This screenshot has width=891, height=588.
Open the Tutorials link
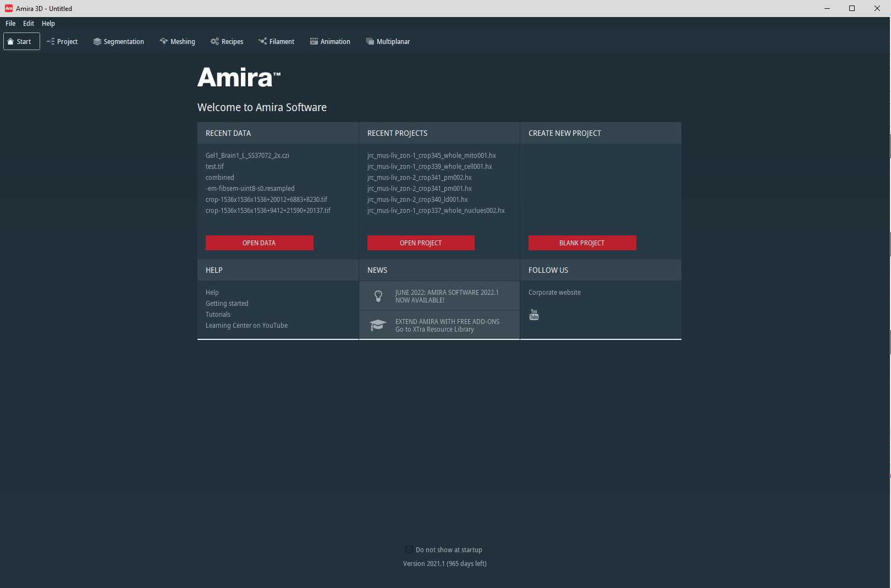[x=218, y=314]
